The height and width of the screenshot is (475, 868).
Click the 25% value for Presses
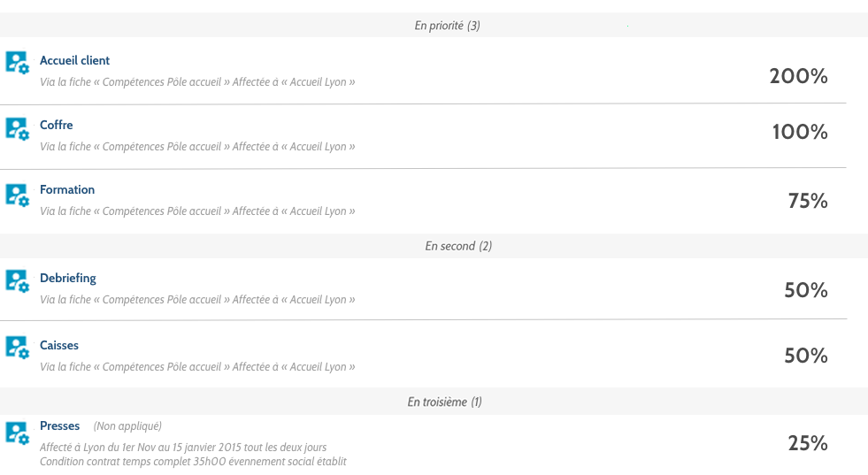(807, 443)
